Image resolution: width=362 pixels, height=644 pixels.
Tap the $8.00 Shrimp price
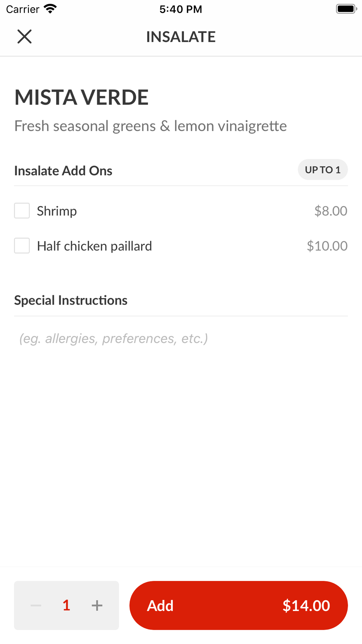(x=331, y=211)
